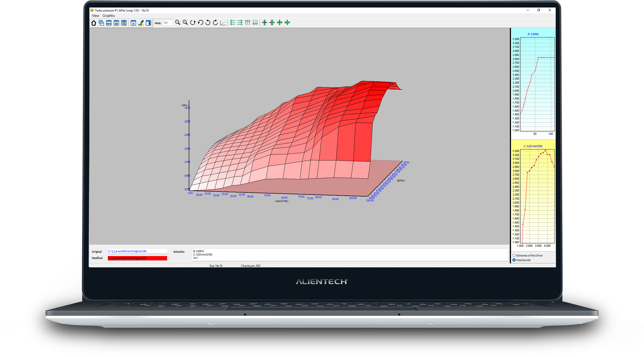
Task: Click the zoom in magnifier icon
Action: point(185,23)
